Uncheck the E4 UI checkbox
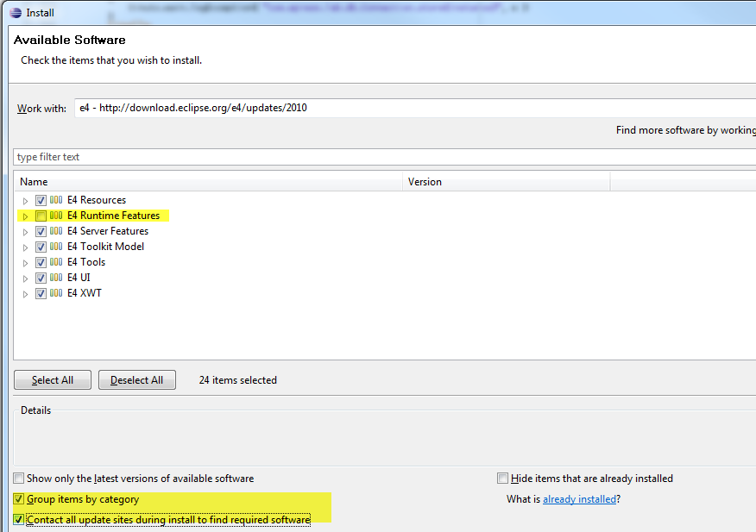 tap(41, 278)
